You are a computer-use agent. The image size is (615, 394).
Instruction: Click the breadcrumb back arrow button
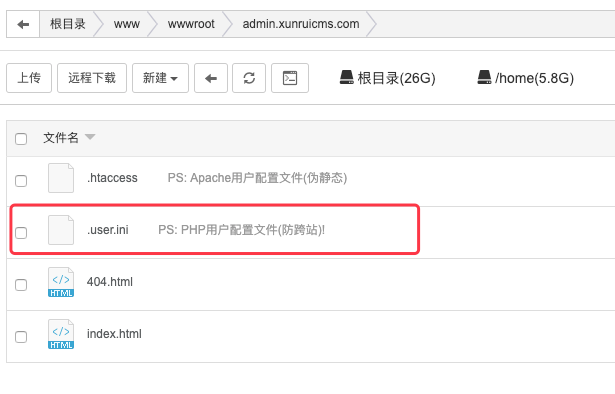[23, 24]
